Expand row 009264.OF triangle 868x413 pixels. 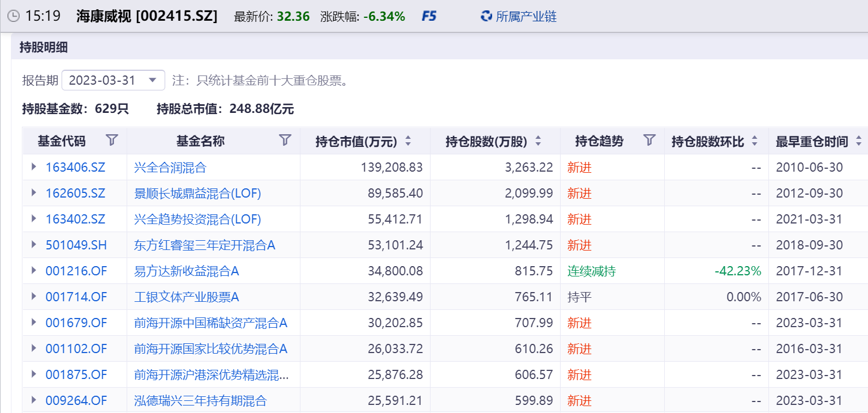click(x=34, y=400)
